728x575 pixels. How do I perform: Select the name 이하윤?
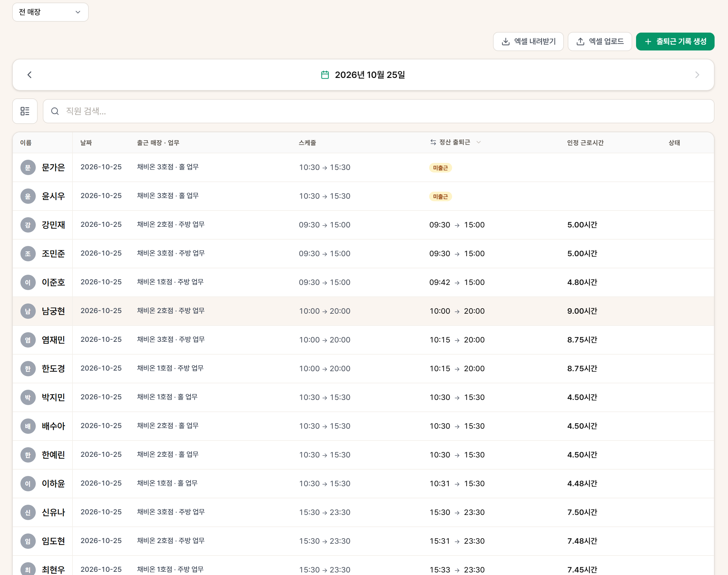click(53, 484)
